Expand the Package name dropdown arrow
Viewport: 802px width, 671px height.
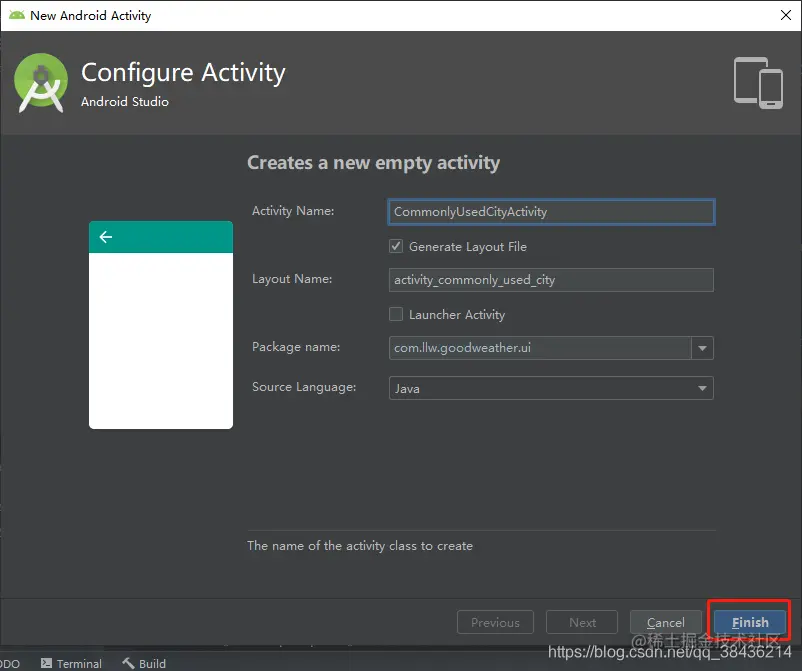pyautogui.click(x=702, y=348)
